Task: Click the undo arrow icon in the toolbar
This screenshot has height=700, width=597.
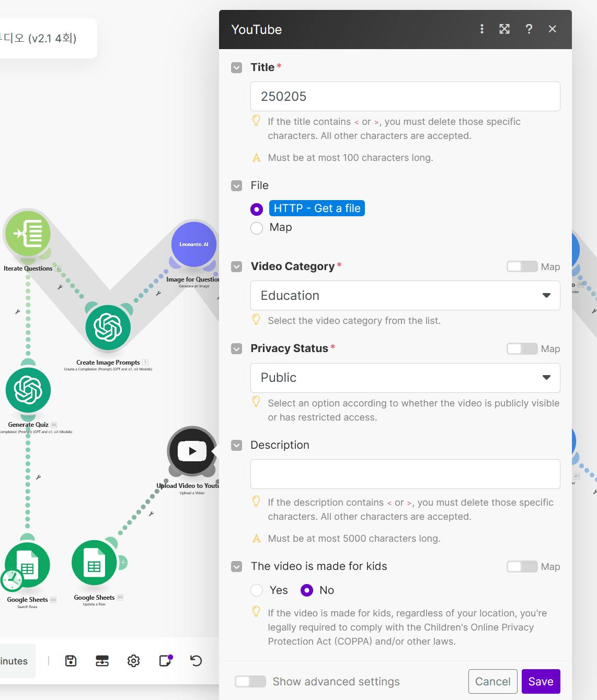Action: pyautogui.click(x=196, y=661)
